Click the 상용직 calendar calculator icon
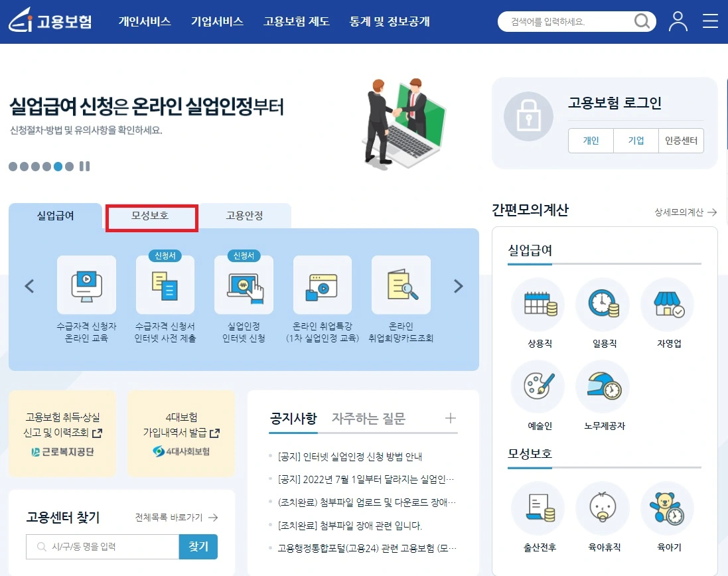This screenshot has height=576, width=728. tap(537, 305)
